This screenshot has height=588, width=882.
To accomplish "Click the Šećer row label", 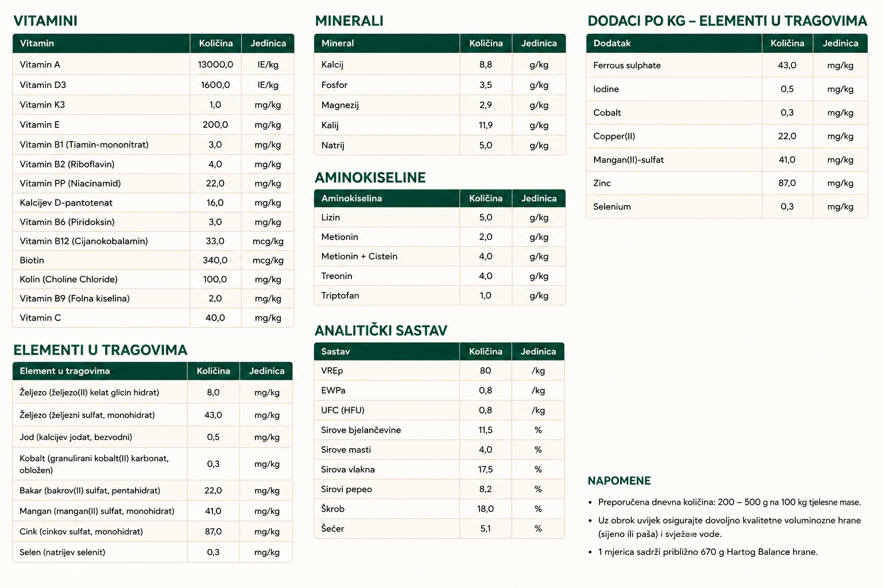I will click(332, 528).
